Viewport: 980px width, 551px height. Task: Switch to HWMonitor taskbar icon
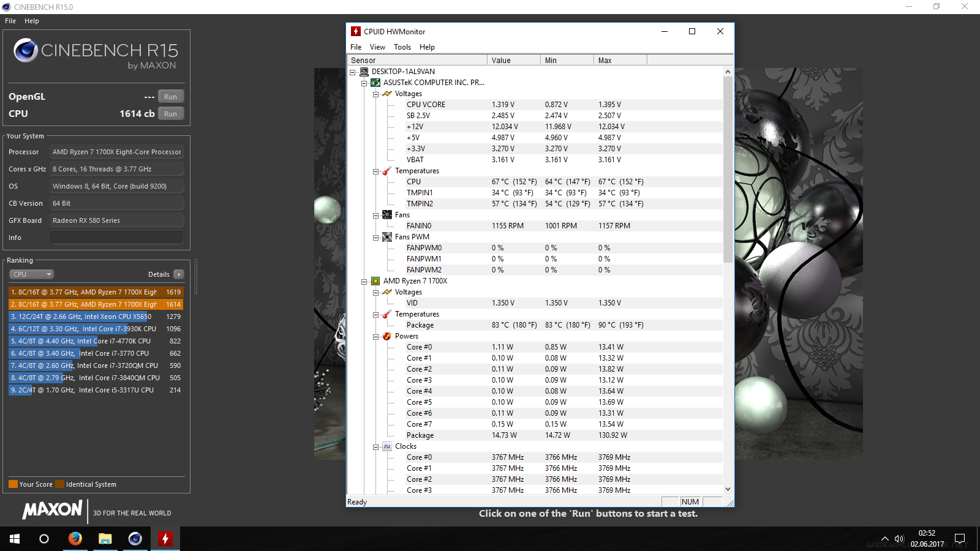pos(165,539)
